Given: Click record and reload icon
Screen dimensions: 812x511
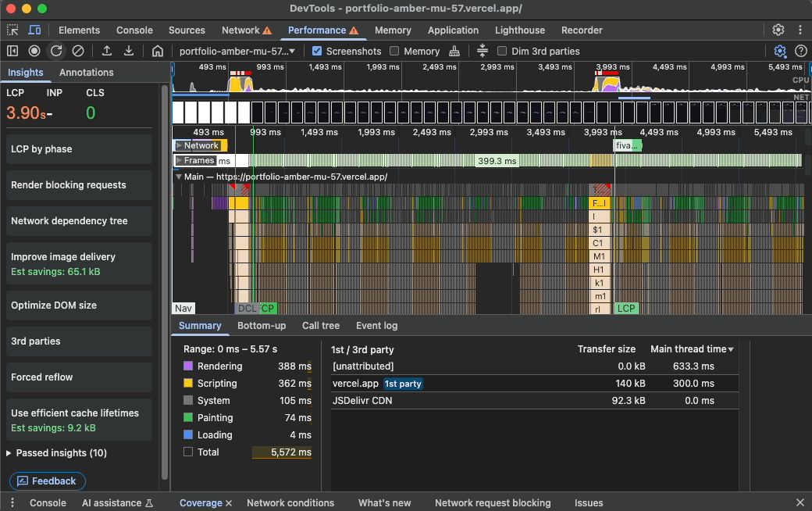Looking at the screenshot, I should (x=56, y=51).
